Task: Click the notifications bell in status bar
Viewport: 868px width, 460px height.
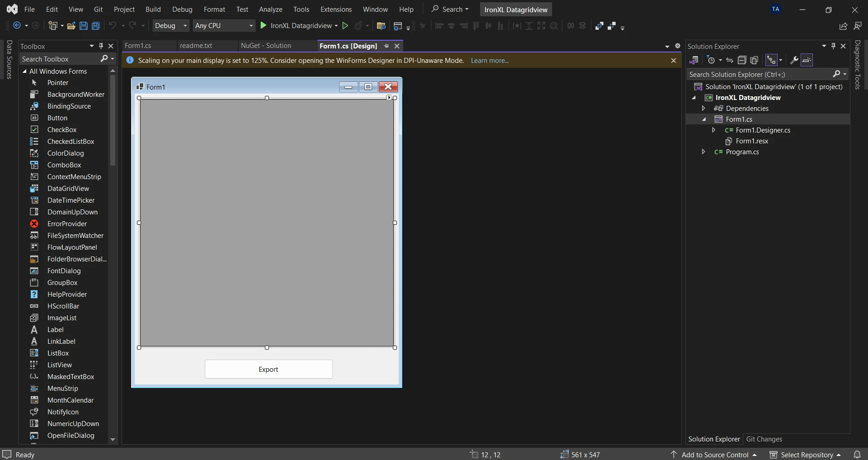Action: click(857, 455)
